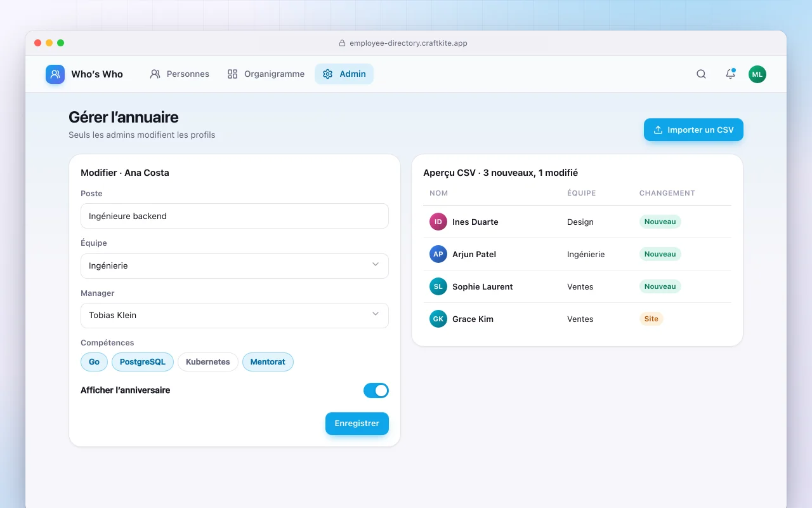The height and width of the screenshot is (508, 812).
Task: Go to the Organigramme tab
Action: (x=266, y=74)
